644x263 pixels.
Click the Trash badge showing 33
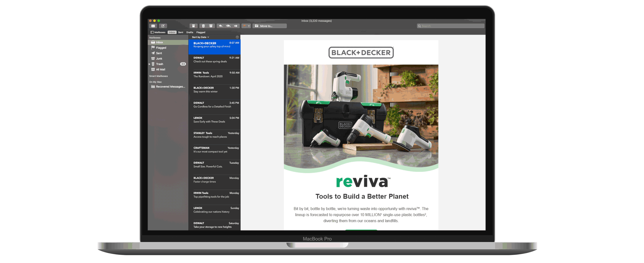(x=183, y=64)
